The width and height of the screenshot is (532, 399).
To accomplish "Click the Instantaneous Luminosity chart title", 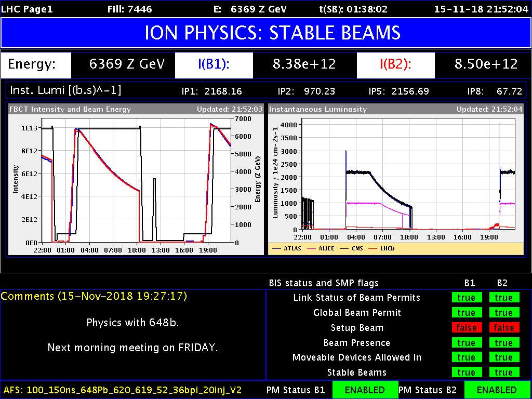I will pos(317,109).
